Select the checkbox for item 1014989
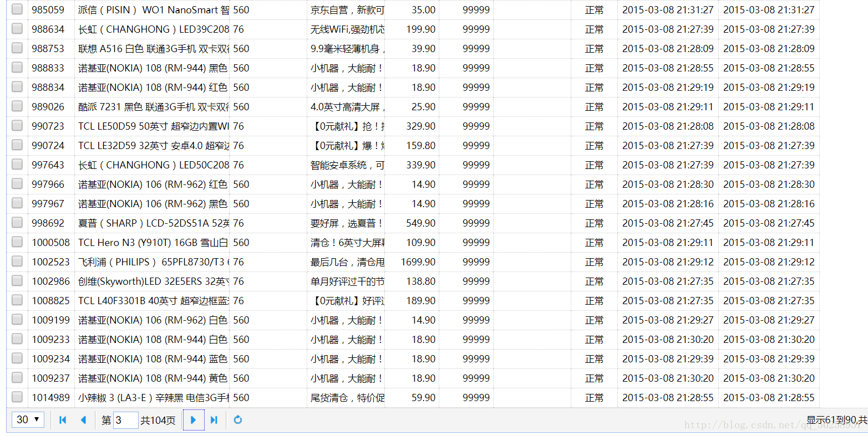This screenshot has width=868, height=436. [x=17, y=397]
